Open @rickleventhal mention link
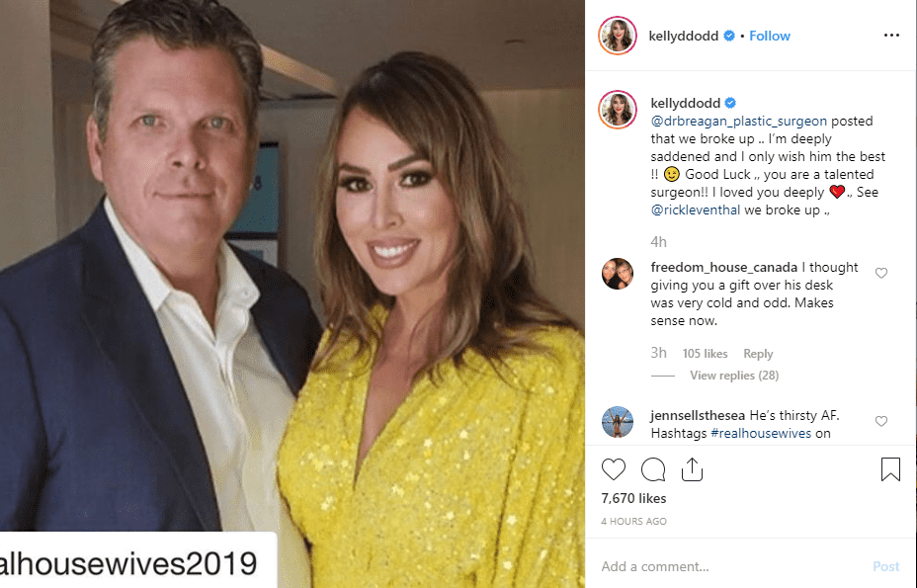The image size is (917, 588). coord(696,210)
